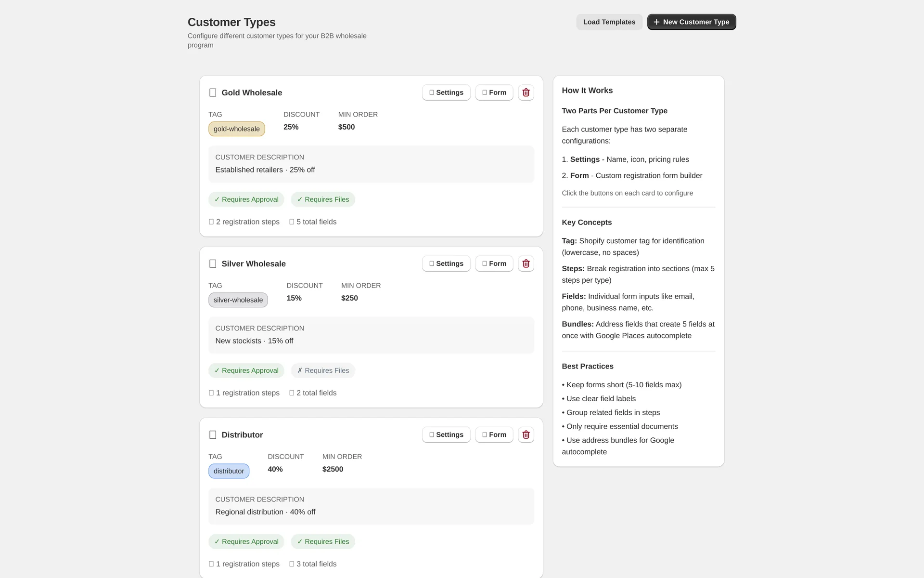Click 'Use clear field labels' tip

click(599, 398)
